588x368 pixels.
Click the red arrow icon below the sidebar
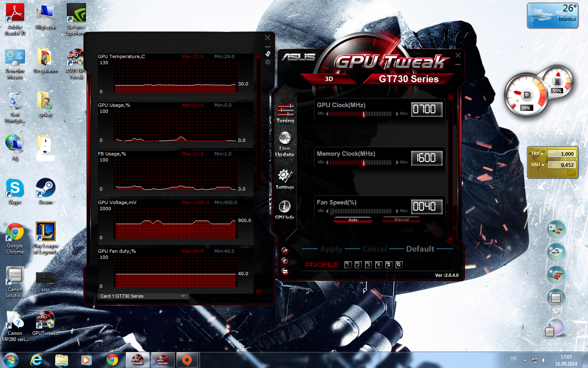285,251
